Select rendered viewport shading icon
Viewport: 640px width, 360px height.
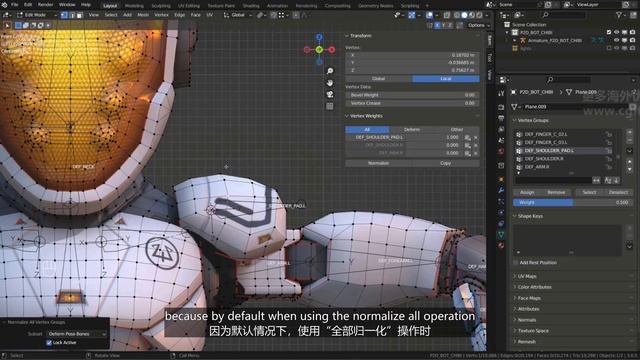pos(480,15)
